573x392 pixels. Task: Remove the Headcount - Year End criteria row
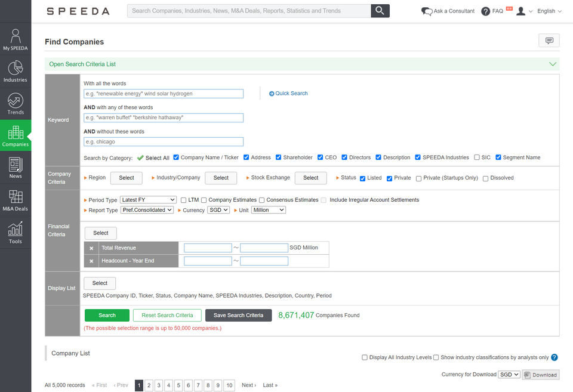(91, 261)
